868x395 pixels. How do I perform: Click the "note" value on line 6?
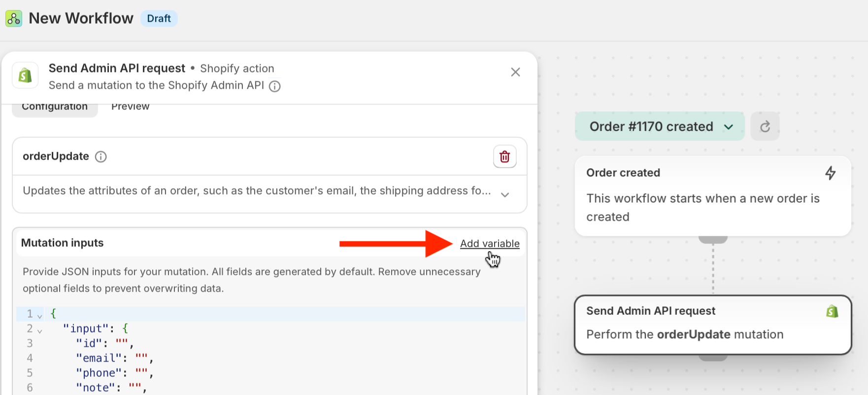coord(135,387)
